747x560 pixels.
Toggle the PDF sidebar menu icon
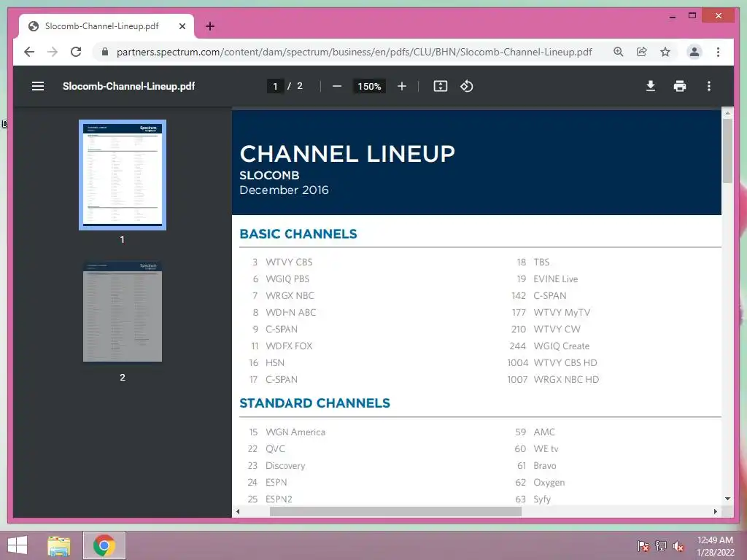pyautogui.click(x=38, y=86)
